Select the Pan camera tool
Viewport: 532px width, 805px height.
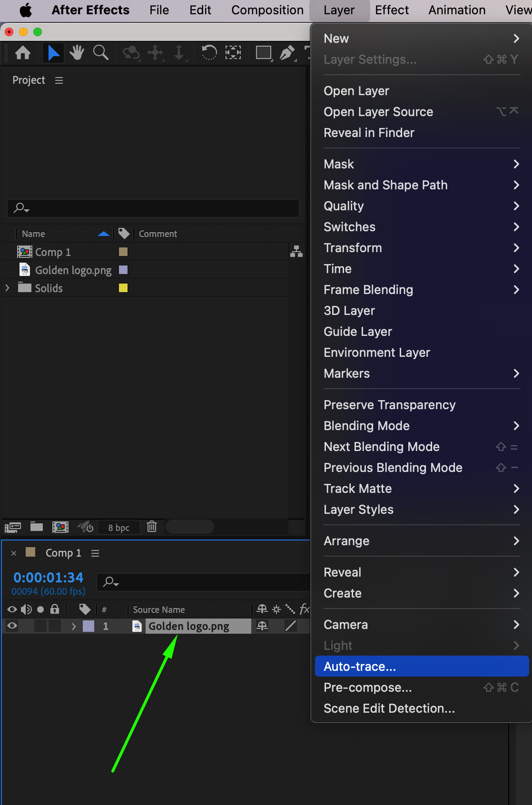point(155,52)
